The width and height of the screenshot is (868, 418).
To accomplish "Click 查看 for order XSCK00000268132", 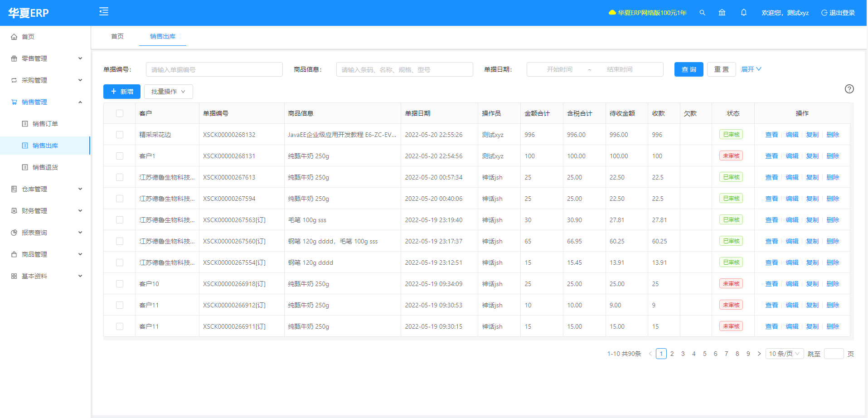I will point(771,135).
